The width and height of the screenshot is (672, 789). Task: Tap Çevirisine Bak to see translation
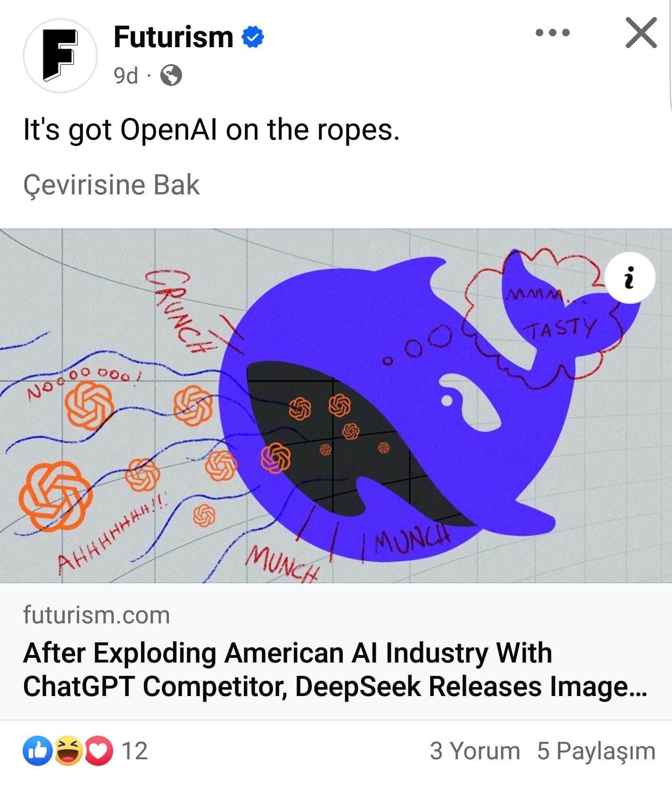click(x=111, y=185)
